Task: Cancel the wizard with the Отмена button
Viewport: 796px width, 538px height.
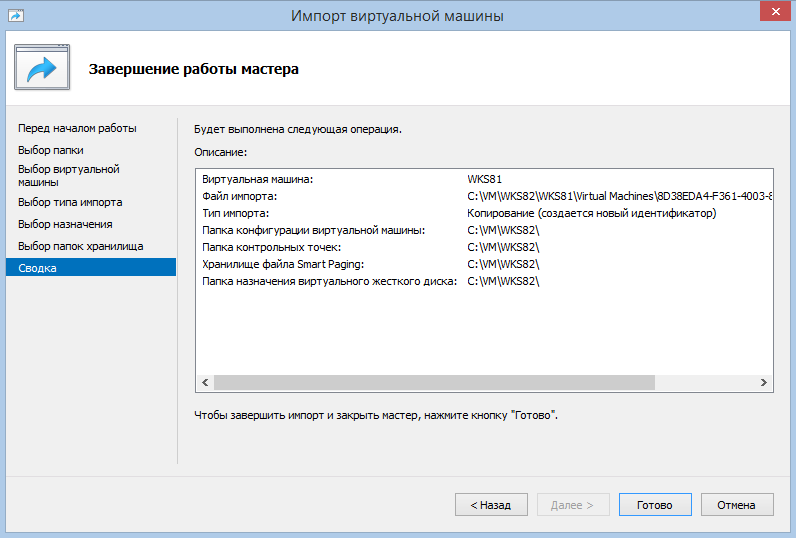Action: coord(736,505)
